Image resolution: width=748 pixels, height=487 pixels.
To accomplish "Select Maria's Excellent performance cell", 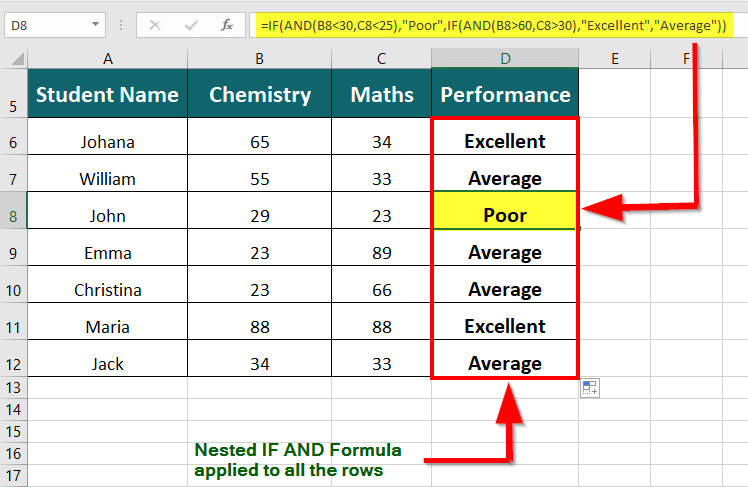I will (x=505, y=322).
